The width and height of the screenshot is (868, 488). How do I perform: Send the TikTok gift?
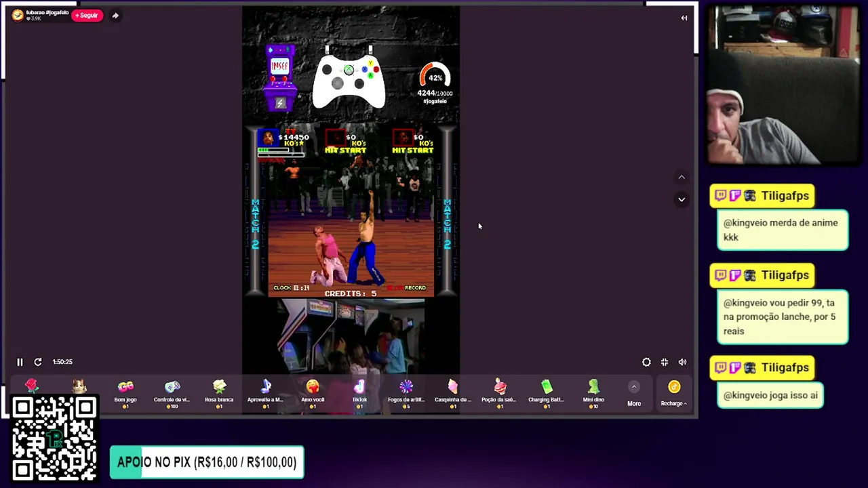(359, 392)
